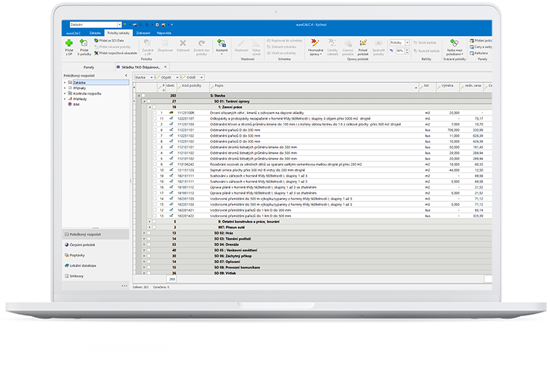
Task: Click the red quick-access icon in the title bar
Action: pyautogui.click(x=163, y=25)
